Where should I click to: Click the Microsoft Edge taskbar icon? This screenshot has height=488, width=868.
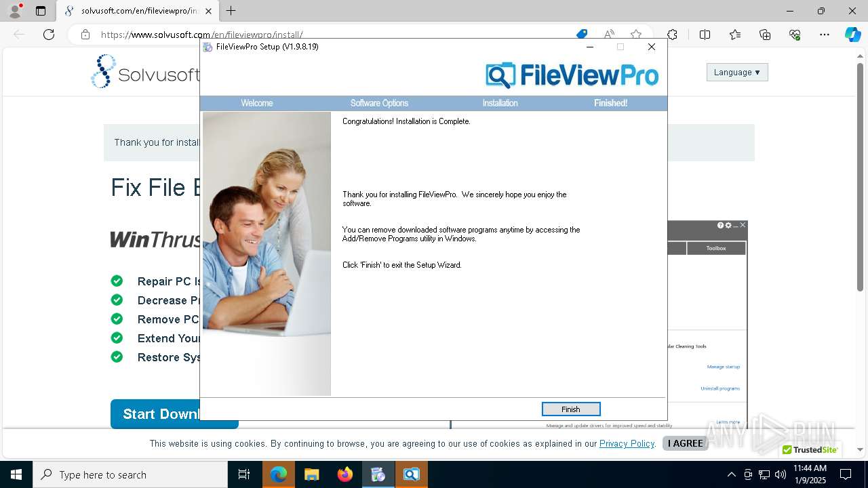tap(279, 474)
